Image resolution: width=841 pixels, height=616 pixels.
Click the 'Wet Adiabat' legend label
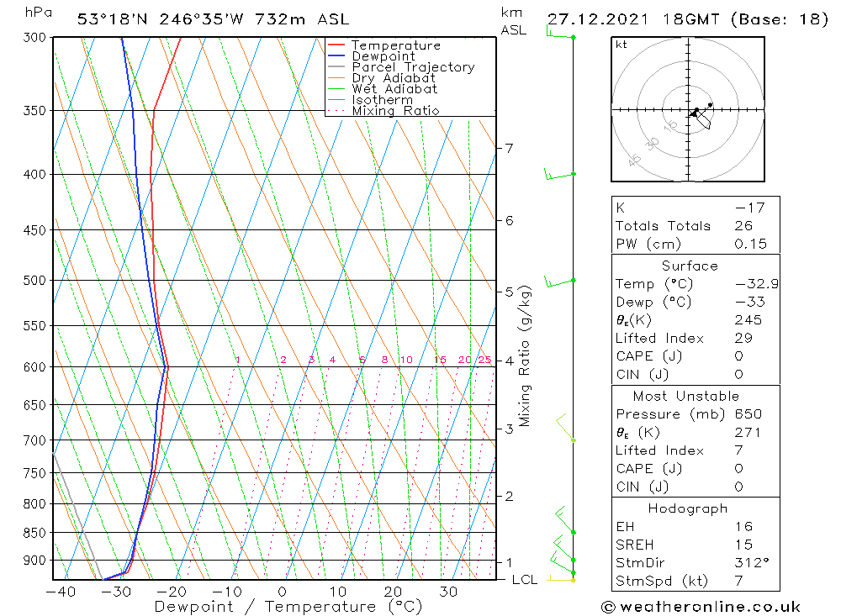coord(394,89)
